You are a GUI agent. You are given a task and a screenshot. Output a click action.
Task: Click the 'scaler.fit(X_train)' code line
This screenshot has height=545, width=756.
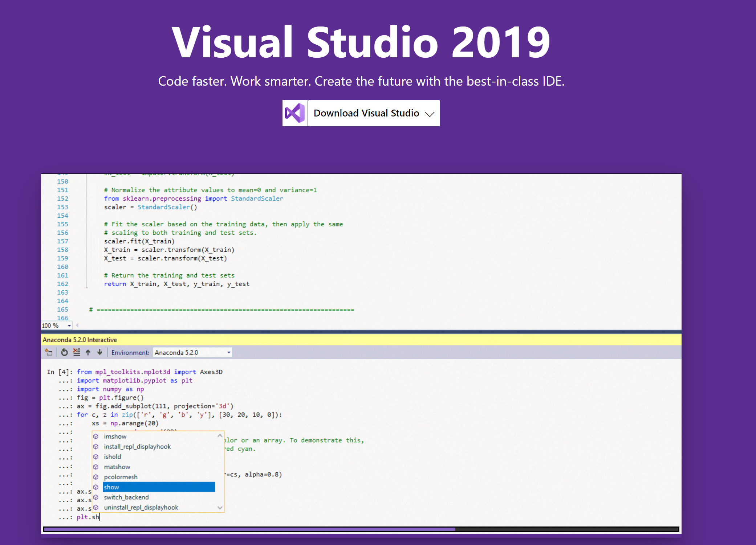tap(139, 241)
